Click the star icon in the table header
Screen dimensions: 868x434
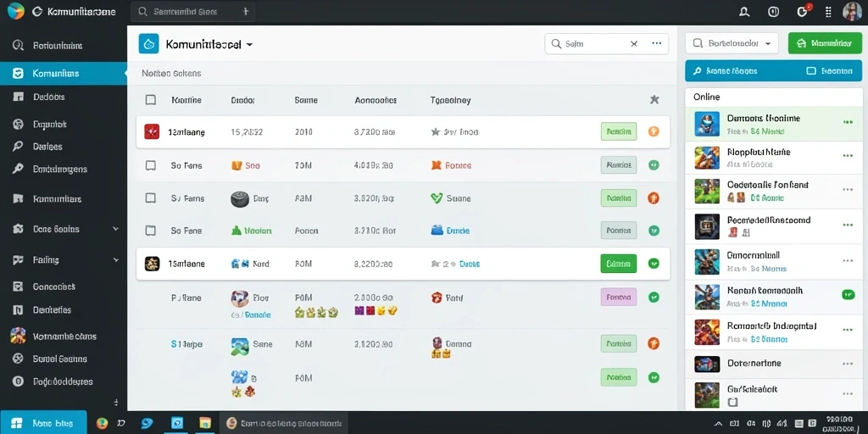[654, 100]
